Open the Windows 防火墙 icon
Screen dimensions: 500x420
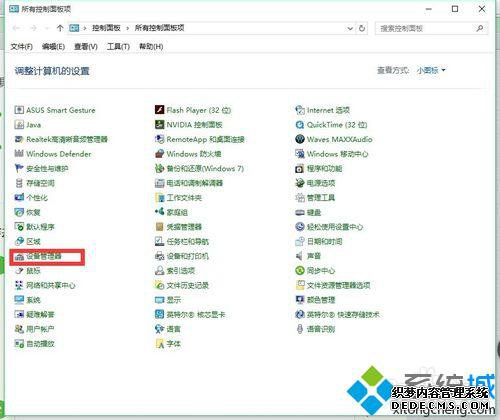[x=160, y=154]
